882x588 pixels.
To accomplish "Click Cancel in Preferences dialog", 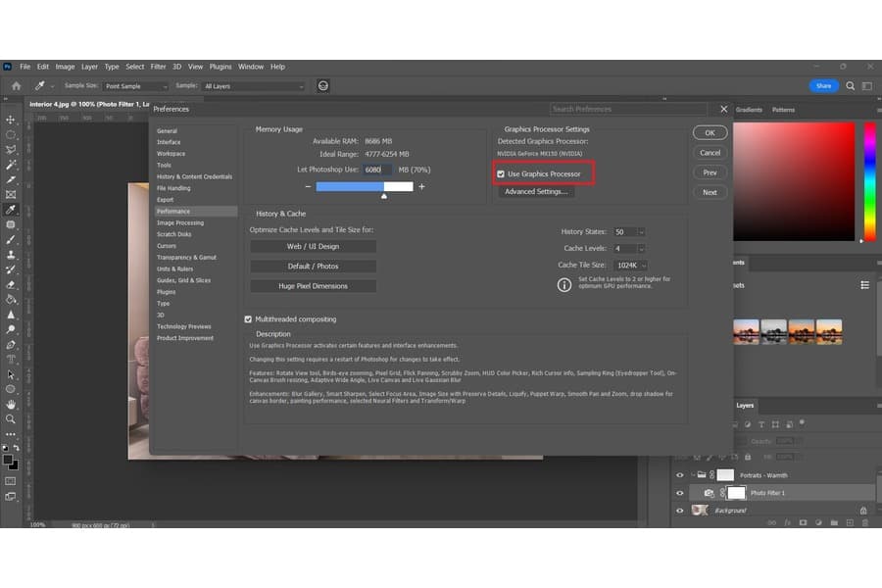I will 710,153.
